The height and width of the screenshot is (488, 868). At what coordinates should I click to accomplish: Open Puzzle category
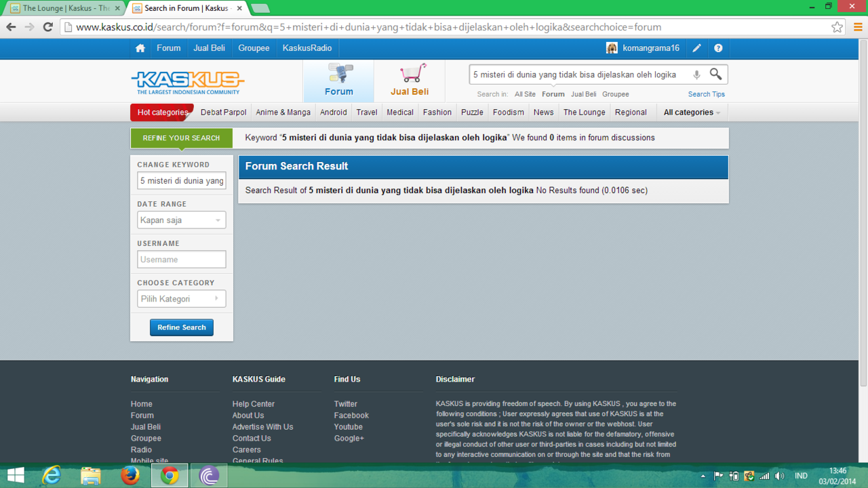pyautogui.click(x=472, y=113)
